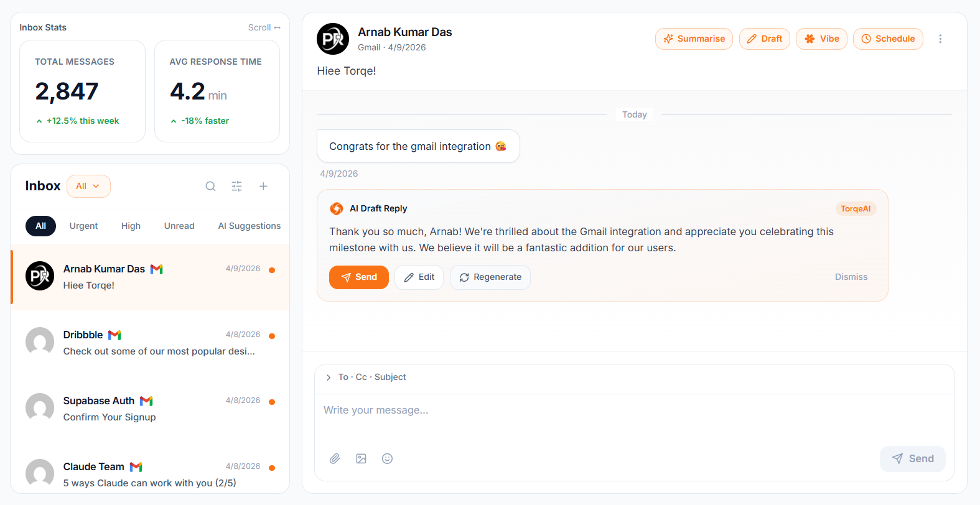This screenshot has width=980, height=505.
Task: Click the TorqeAI logo icon in AI Draft Reply
Action: 337,208
